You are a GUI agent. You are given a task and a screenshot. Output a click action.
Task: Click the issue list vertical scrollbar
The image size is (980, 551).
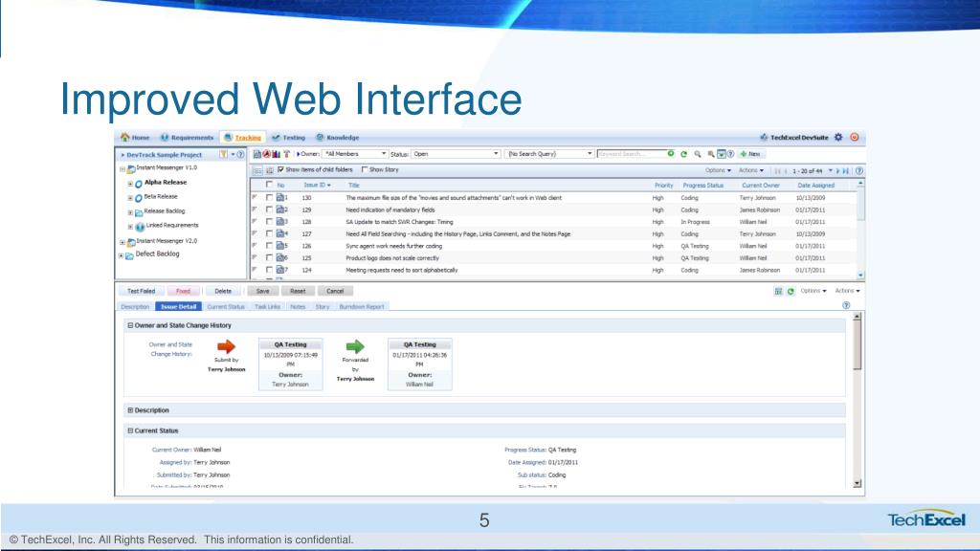point(860,229)
